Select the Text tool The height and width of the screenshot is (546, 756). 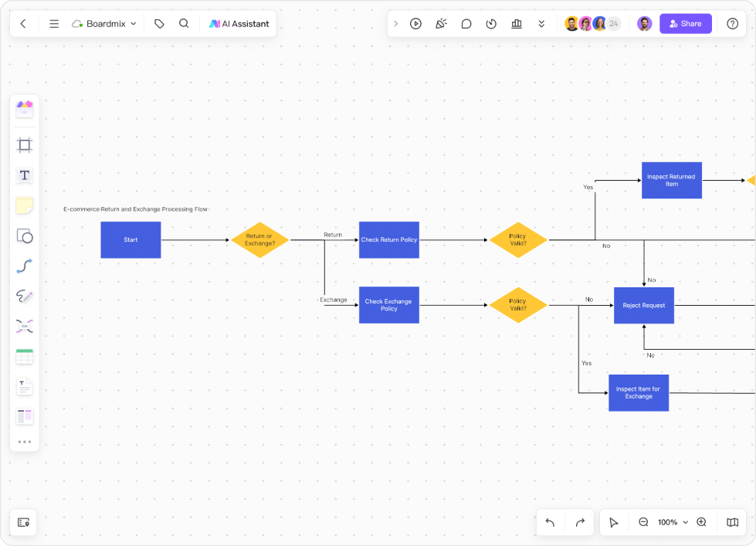pos(25,175)
